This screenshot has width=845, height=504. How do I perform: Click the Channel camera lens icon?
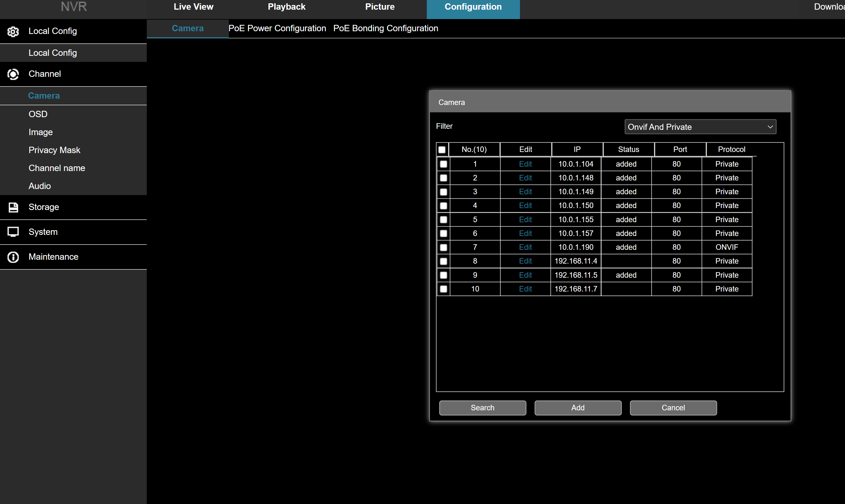click(x=13, y=74)
